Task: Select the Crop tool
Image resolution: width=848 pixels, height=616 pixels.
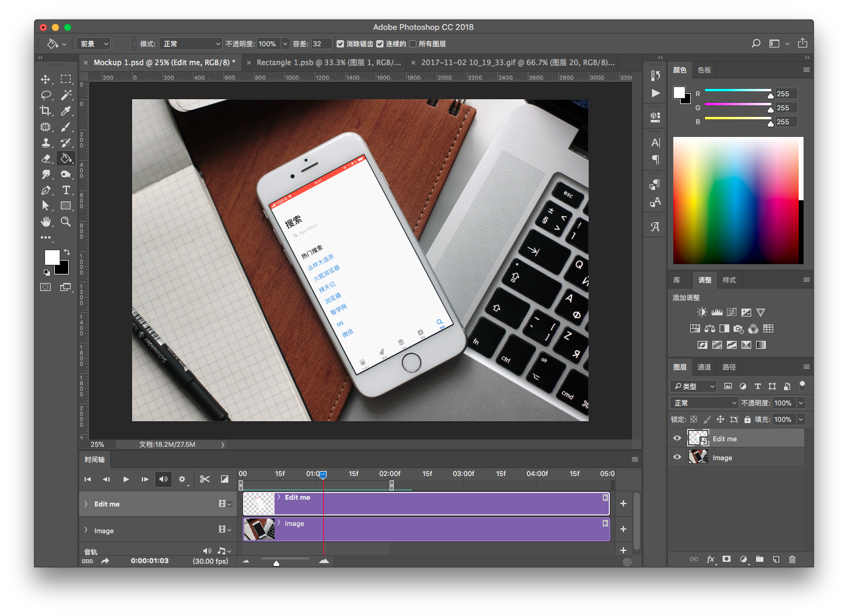Action: (46, 111)
